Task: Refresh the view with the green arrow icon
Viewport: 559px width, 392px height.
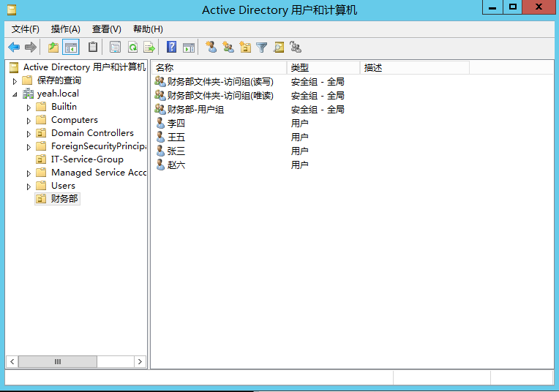Action: (132, 47)
